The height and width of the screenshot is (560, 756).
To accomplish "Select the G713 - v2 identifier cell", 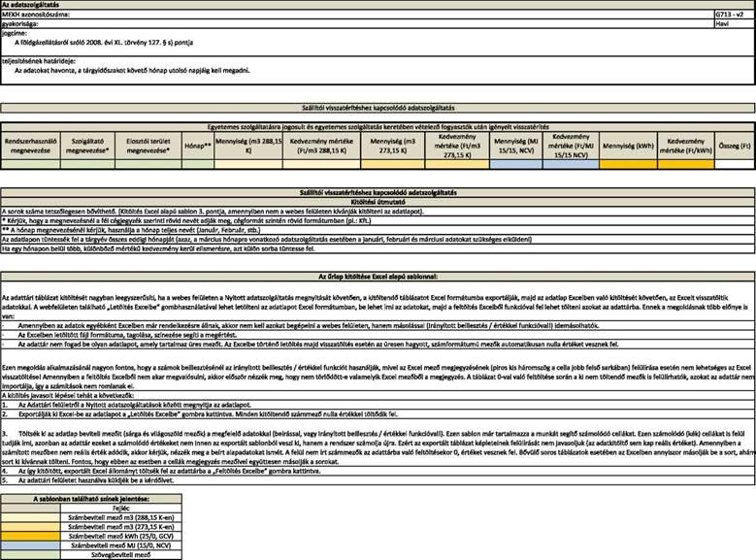I will tap(735, 15).
